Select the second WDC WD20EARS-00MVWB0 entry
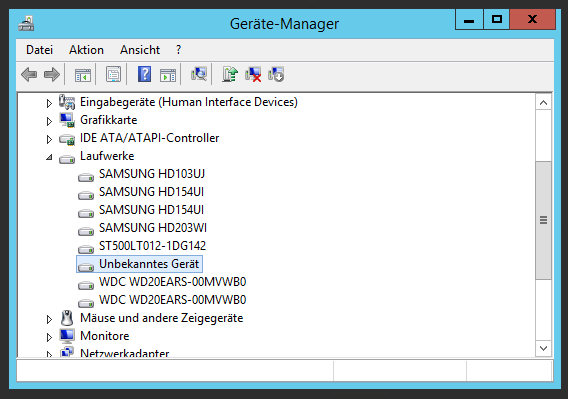This screenshot has width=568, height=399. click(172, 300)
